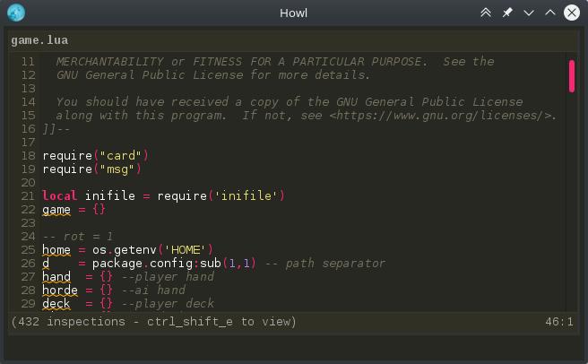Click the Howl application icon in title bar
Screen dimensions: 588x364
(x=16, y=13)
